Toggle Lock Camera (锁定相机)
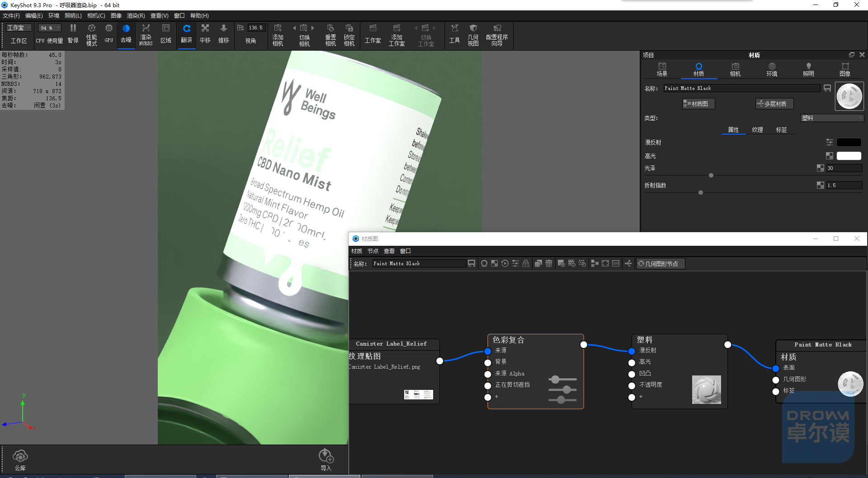Image resolution: width=868 pixels, height=478 pixels. (x=349, y=34)
